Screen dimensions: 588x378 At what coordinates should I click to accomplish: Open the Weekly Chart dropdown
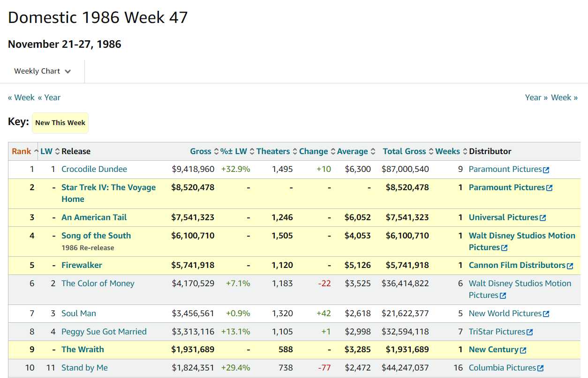(x=42, y=71)
